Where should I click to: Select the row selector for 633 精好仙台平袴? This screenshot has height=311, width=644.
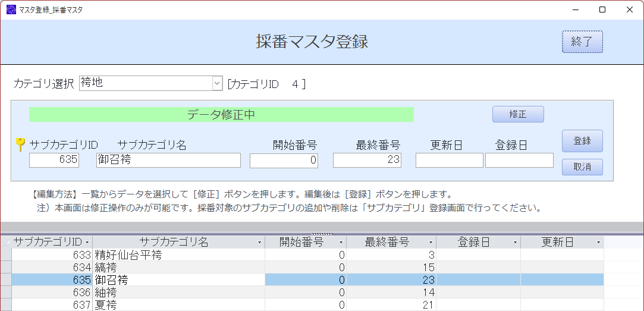(x=6, y=255)
